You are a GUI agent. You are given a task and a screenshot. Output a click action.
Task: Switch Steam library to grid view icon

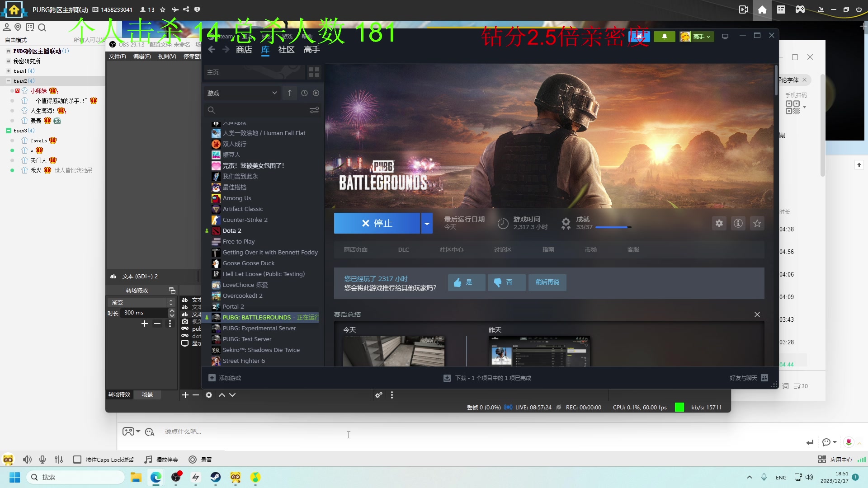tap(314, 72)
